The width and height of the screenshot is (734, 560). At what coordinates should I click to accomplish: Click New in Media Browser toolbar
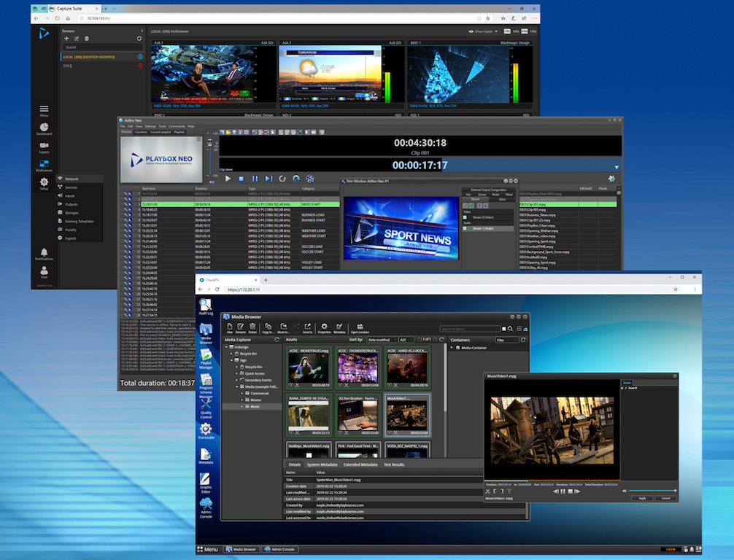230,328
